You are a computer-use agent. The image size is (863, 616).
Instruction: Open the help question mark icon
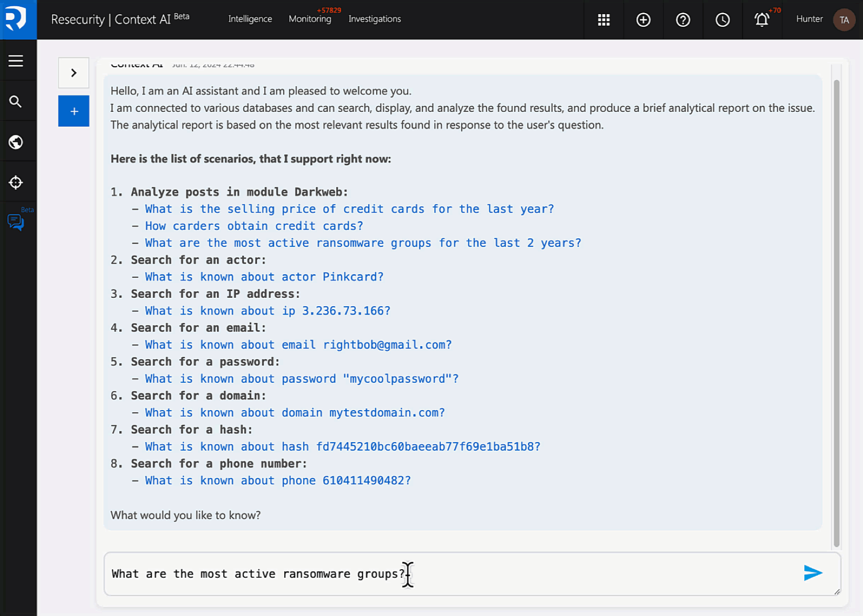click(683, 19)
